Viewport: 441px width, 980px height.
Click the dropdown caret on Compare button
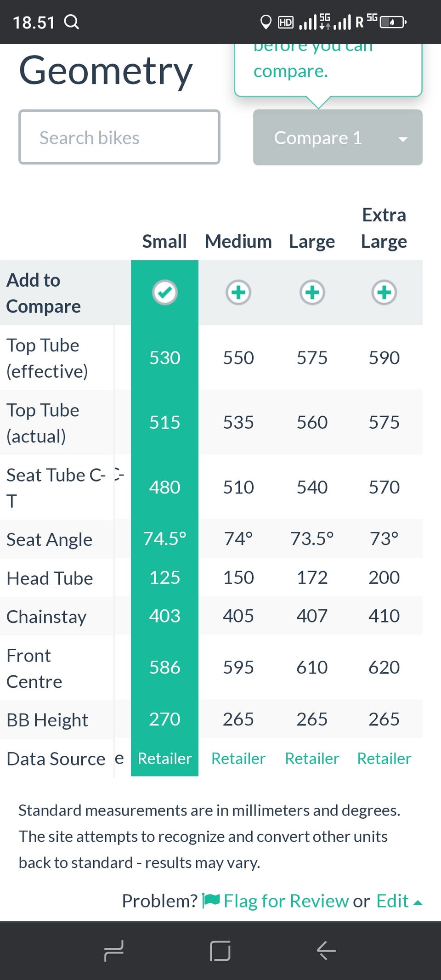coord(403,139)
